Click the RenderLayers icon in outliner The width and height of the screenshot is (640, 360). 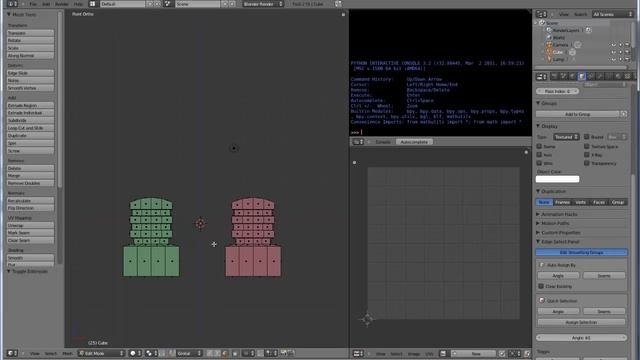pos(549,30)
